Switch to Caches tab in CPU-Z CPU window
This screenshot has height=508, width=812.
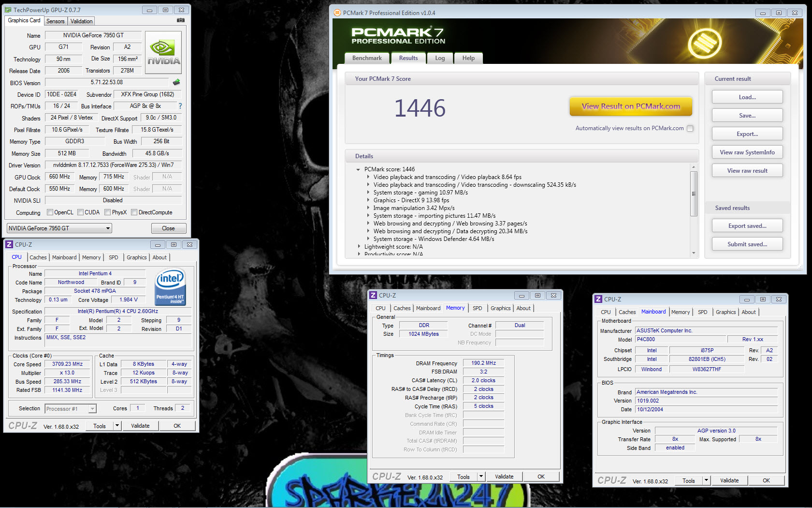tap(38, 257)
